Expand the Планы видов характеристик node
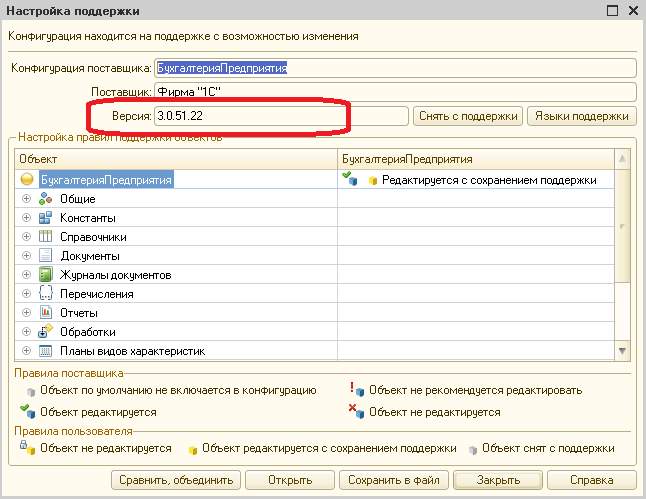 coord(26,351)
